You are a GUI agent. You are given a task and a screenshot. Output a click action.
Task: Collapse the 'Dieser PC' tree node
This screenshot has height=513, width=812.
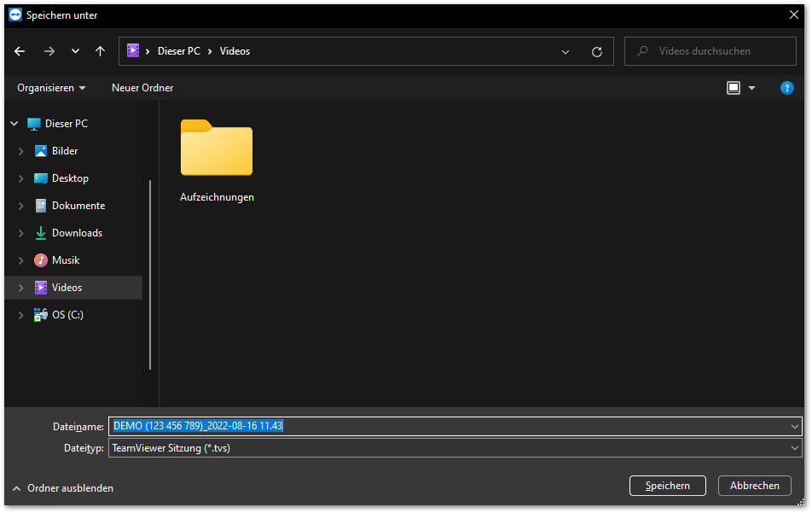pyautogui.click(x=14, y=124)
